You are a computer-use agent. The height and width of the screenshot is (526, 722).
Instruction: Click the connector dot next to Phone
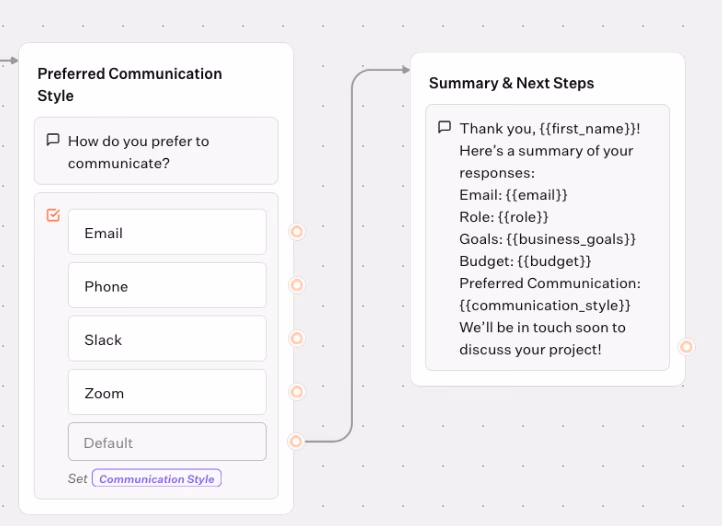click(296, 285)
